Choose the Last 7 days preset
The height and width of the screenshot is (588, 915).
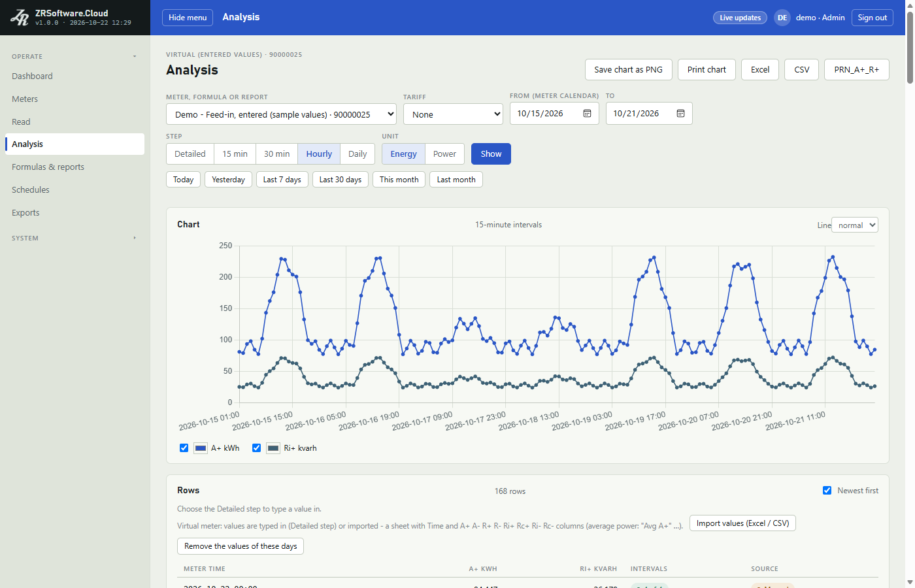pyautogui.click(x=282, y=180)
